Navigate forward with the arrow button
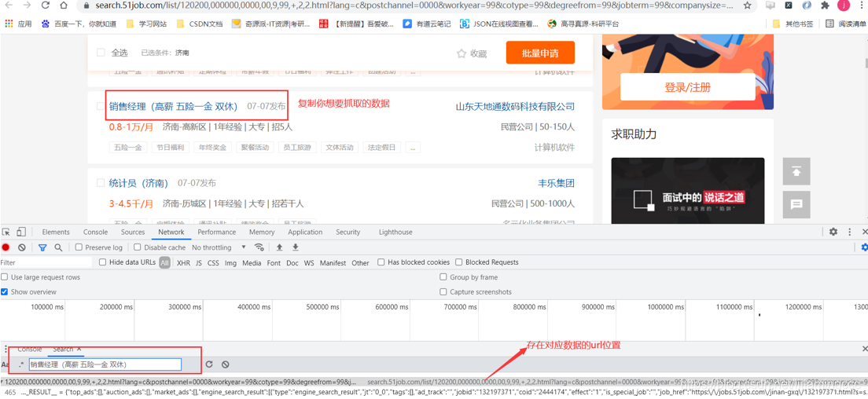The width and height of the screenshot is (868, 399). pos(27,5)
